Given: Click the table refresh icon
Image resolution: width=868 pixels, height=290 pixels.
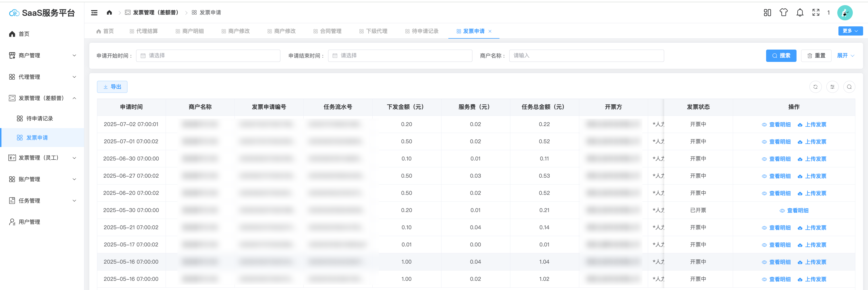Looking at the screenshot, I should (815, 87).
